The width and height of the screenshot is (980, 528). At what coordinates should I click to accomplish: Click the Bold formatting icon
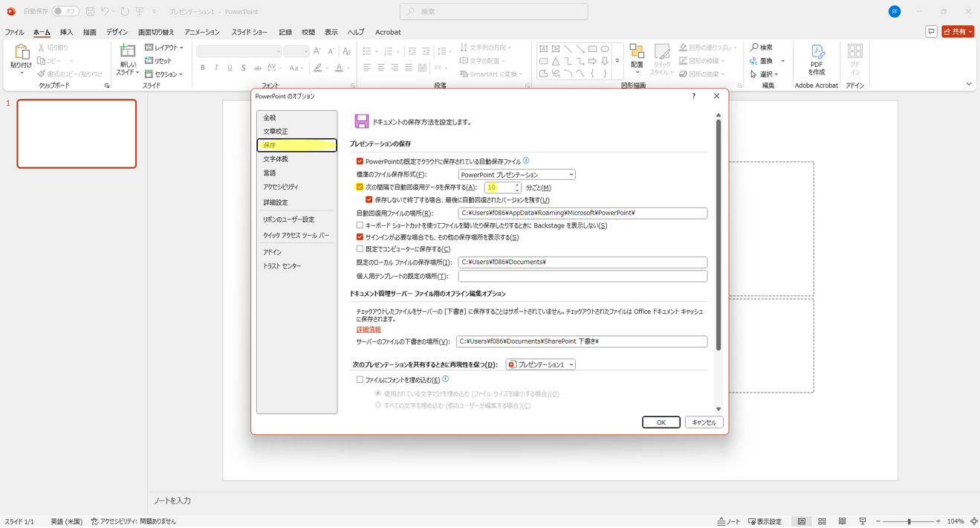pyautogui.click(x=203, y=68)
